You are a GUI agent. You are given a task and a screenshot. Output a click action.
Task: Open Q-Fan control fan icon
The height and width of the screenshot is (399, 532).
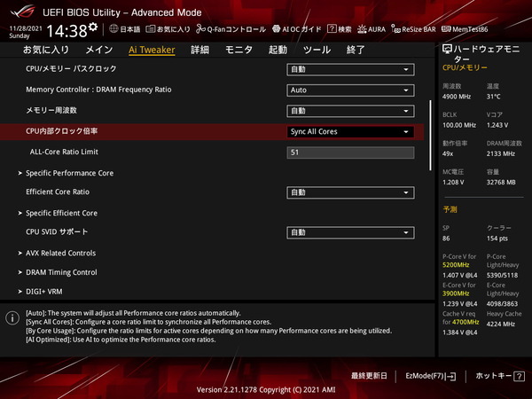200,29
